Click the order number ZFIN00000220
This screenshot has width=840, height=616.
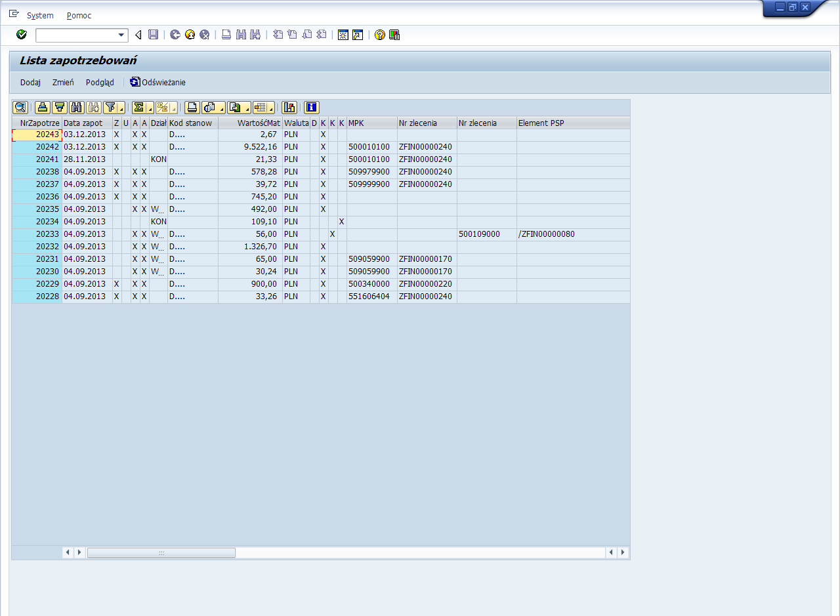[x=425, y=284]
